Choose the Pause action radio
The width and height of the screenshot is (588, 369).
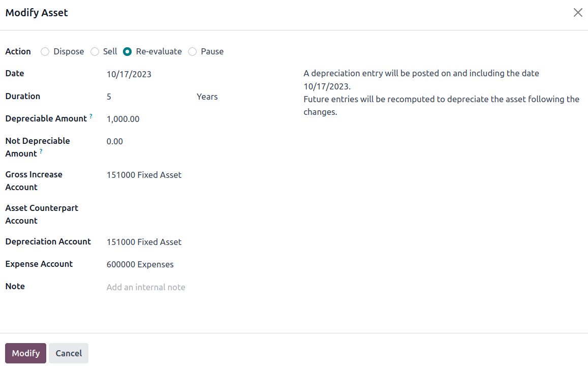193,52
